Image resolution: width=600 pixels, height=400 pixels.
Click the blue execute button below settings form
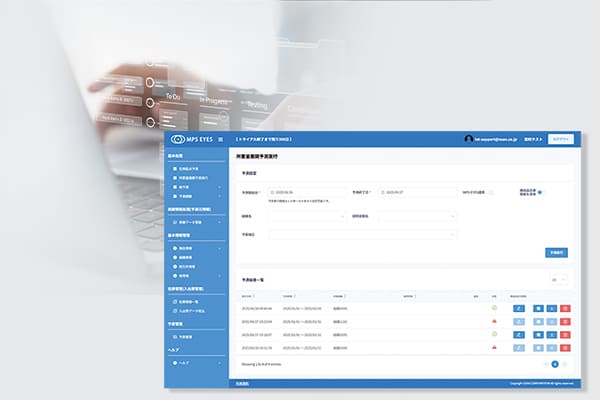click(x=556, y=252)
